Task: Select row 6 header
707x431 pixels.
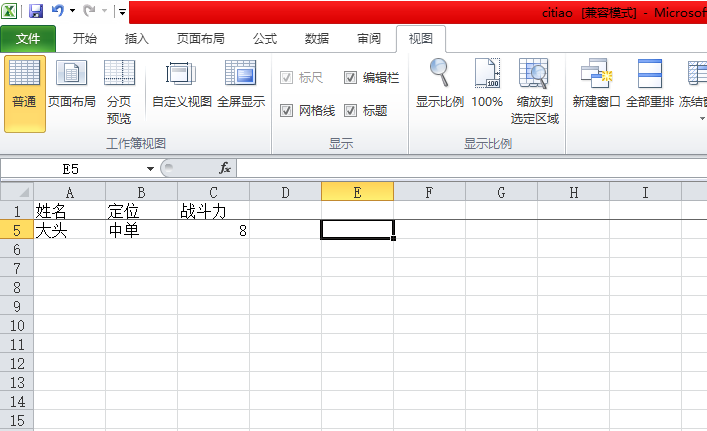Action: [17, 249]
